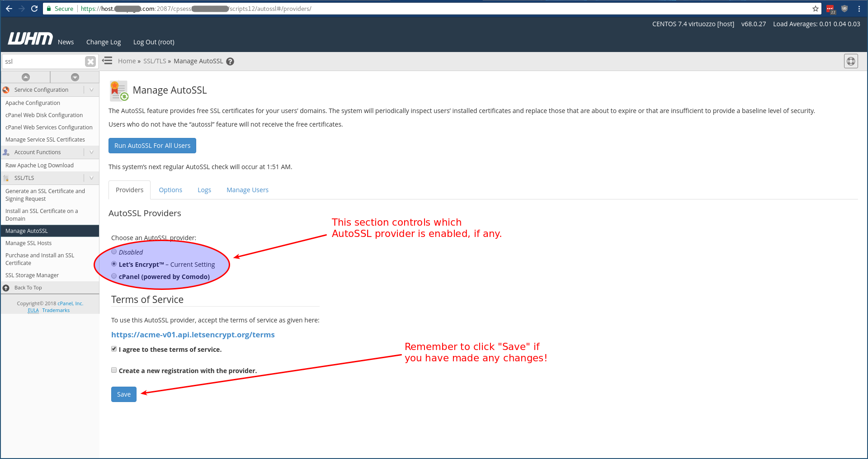
Task: Collapse the Account Functions section
Action: click(91, 152)
